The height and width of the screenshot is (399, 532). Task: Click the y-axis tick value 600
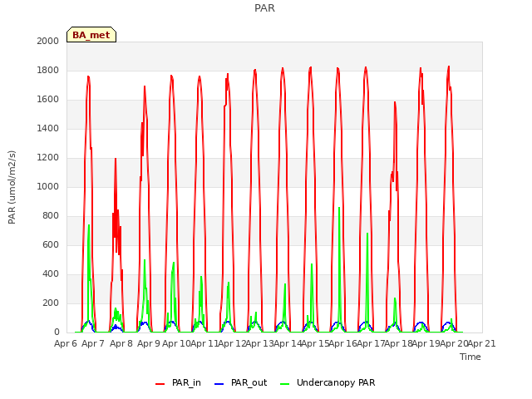click(x=51, y=244)
